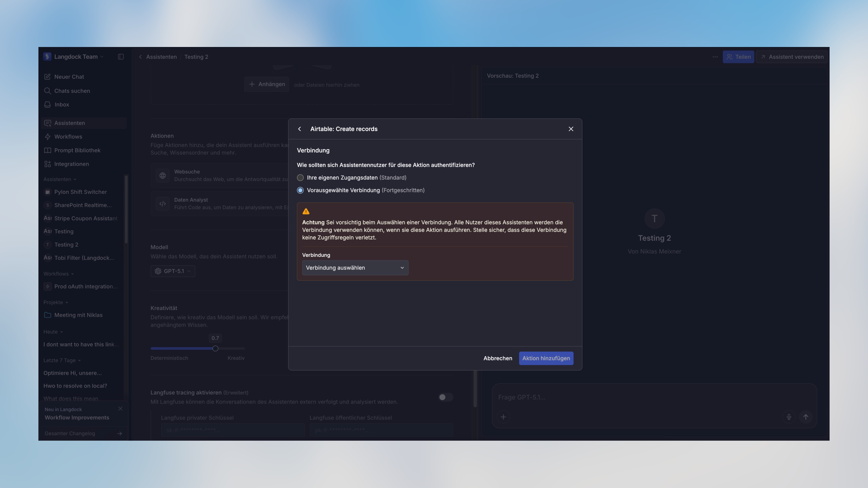Enable the Langfuse tracing toggle
The width and height of the screenshot is (868, 488).
point(445,397)
